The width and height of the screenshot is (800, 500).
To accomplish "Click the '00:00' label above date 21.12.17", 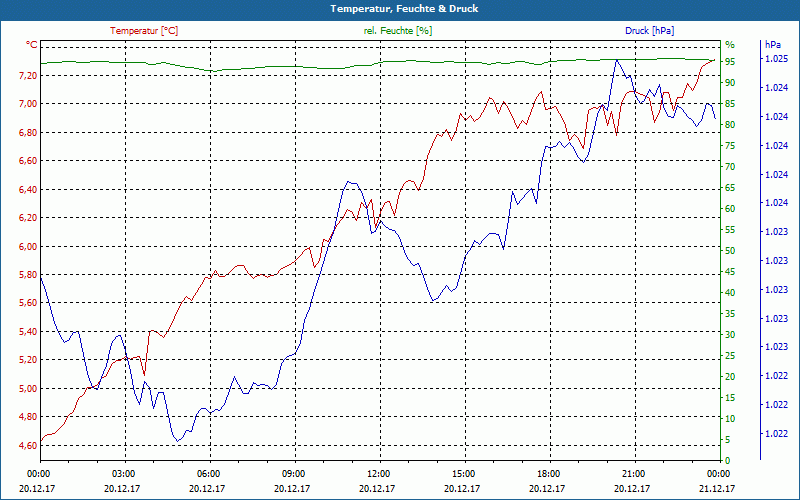I will 717,473.
